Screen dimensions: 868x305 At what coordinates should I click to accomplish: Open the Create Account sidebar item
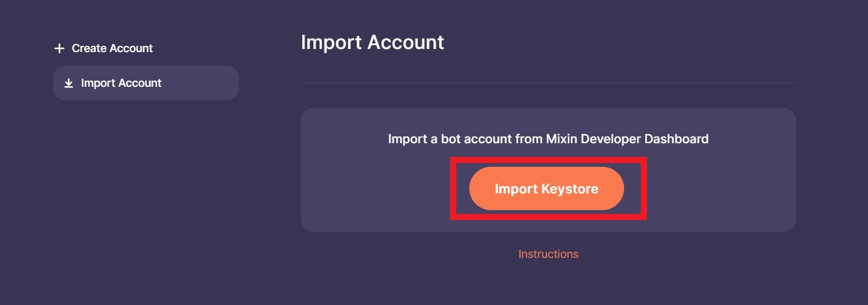coord(103,48)
